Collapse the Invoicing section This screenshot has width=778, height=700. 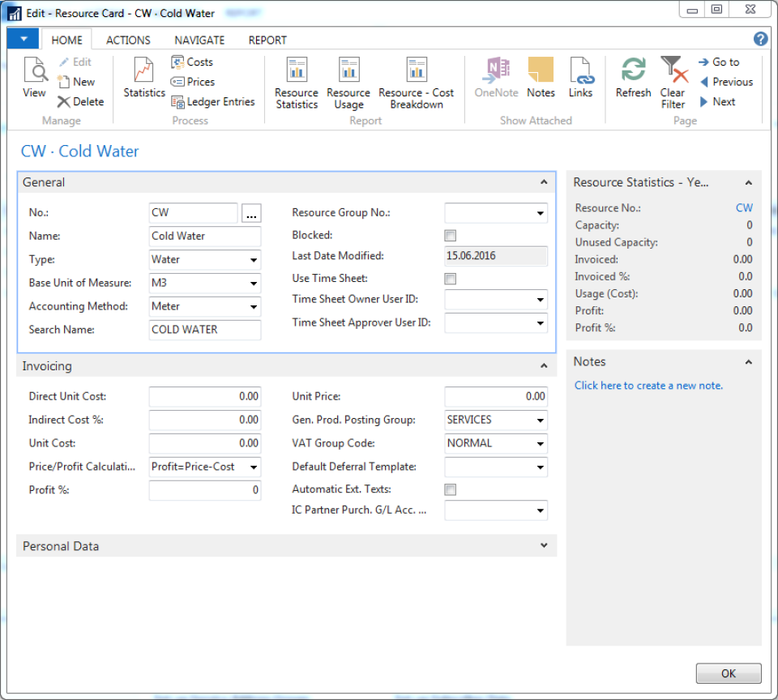[543, 365]
